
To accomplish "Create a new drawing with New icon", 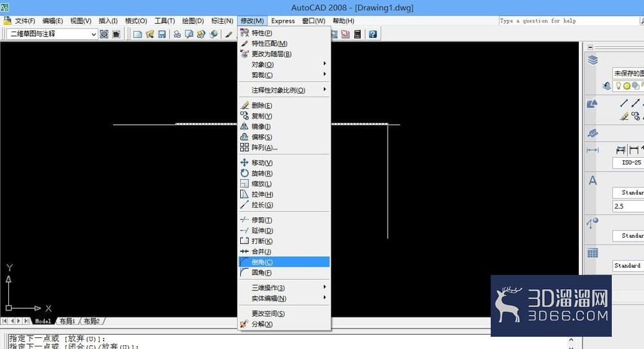I will [x=138, y=34].
